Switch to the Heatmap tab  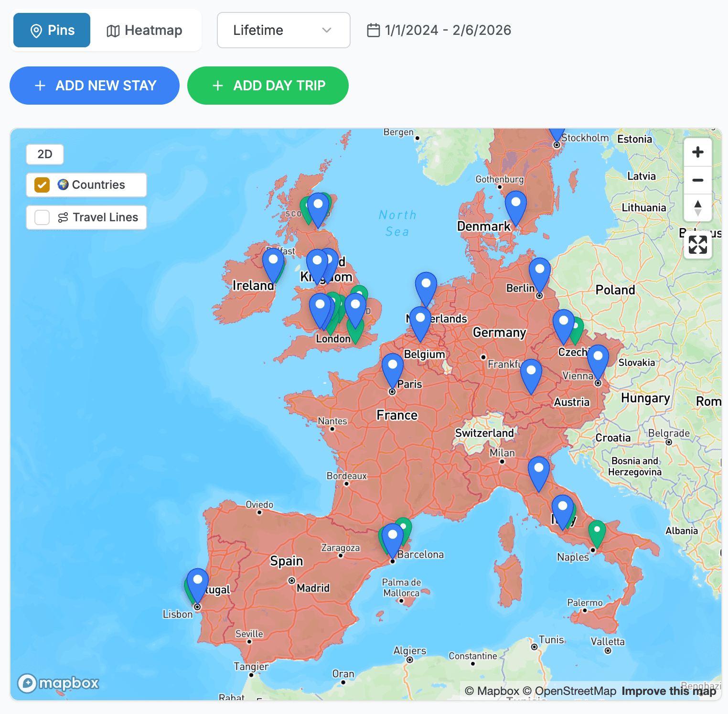tap(145, 30)
